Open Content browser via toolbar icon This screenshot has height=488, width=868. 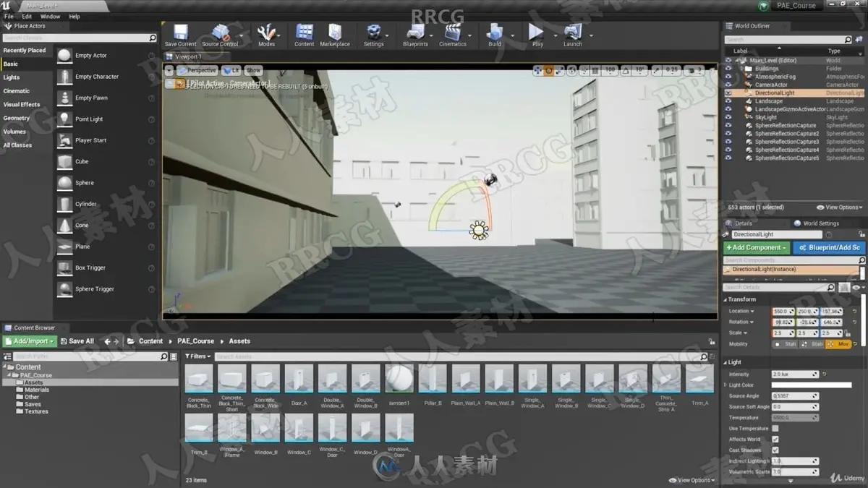[305, 32]
